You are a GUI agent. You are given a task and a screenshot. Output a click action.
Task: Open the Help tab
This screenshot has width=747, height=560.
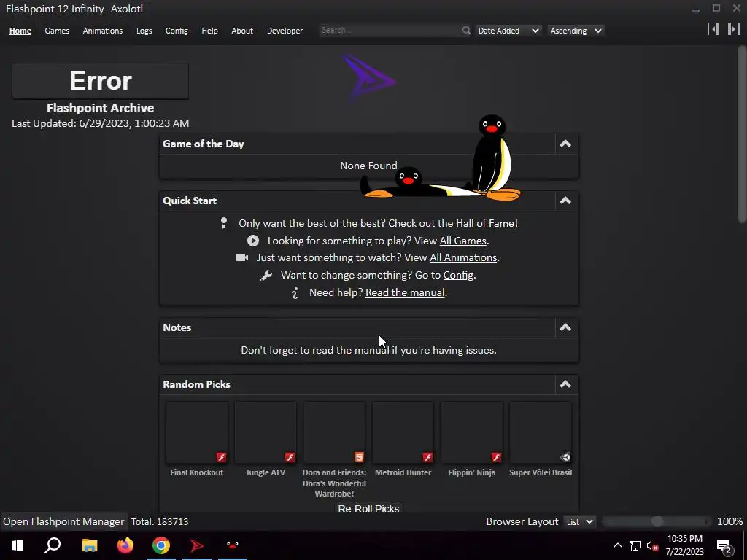pyautogui.click(x=209, y=31)
